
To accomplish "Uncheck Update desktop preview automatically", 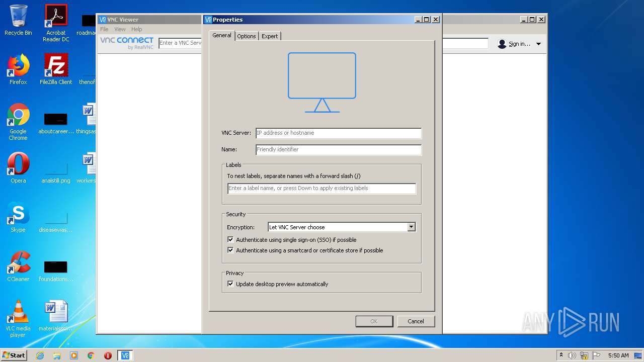I will tap(230, 284).
